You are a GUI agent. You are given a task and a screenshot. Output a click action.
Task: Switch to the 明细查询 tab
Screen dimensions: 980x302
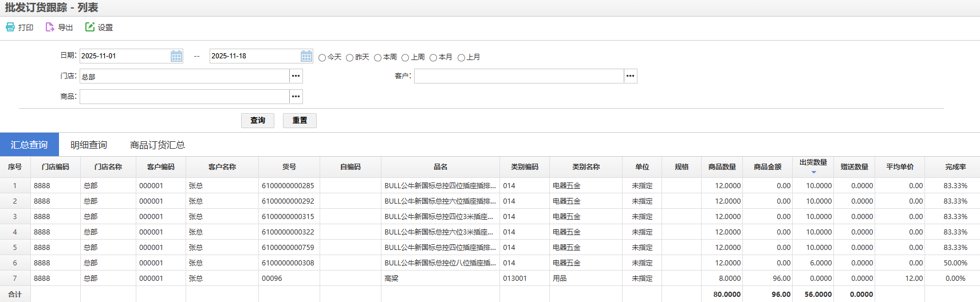click(x=89, y=145)
